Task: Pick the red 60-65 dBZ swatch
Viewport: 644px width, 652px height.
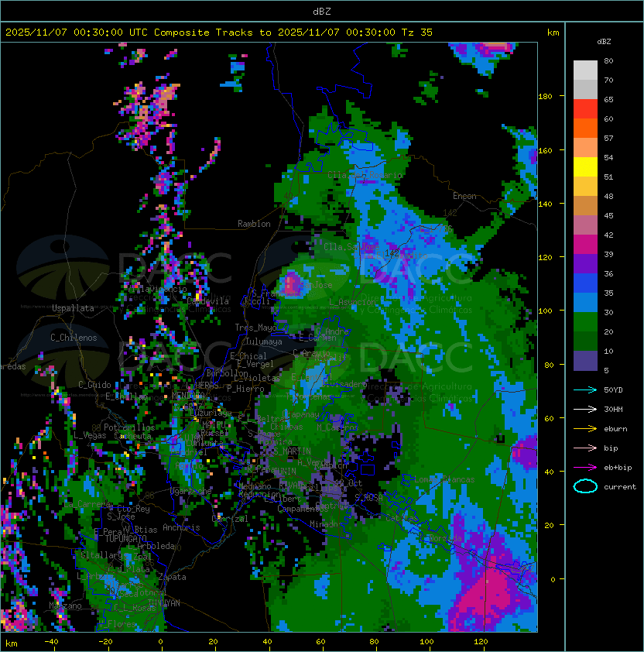Action: (585, 109)
